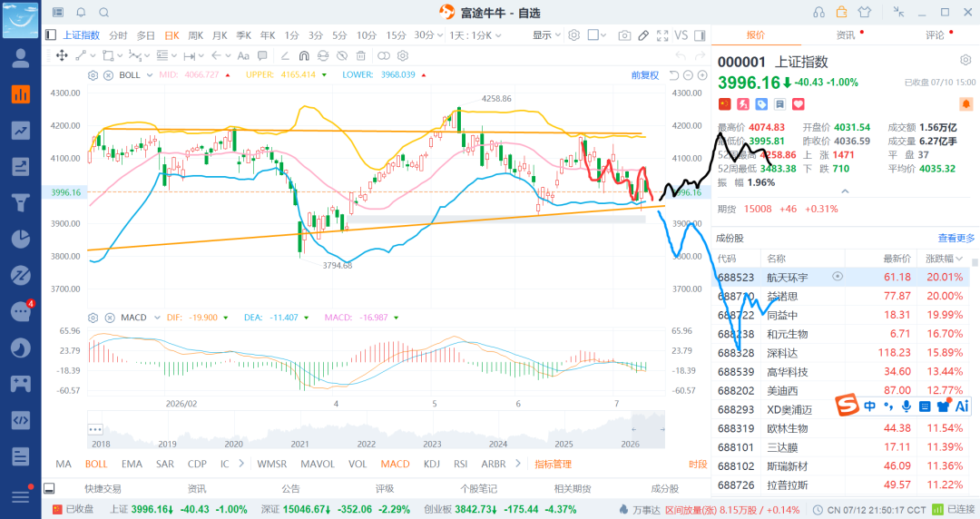This screenshot has height=519, width=980.
Task: Expand the BOLL indicator dropdown arrow
Action: pos(150,75)
